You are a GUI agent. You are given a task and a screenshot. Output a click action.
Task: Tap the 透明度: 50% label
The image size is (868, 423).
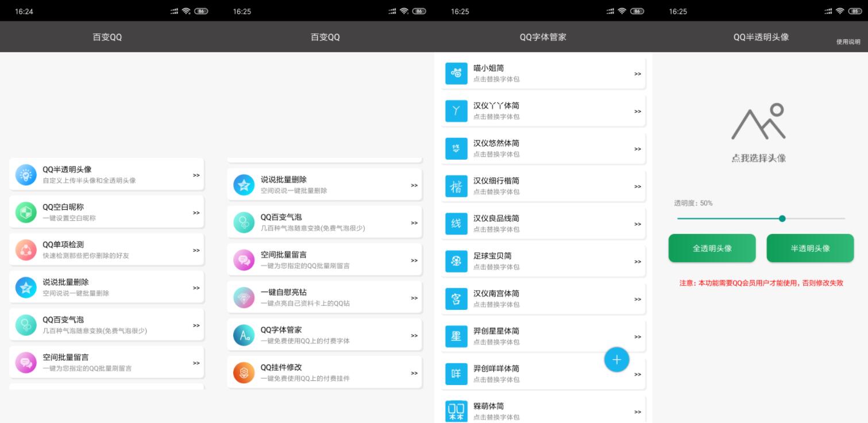[693, 203]
